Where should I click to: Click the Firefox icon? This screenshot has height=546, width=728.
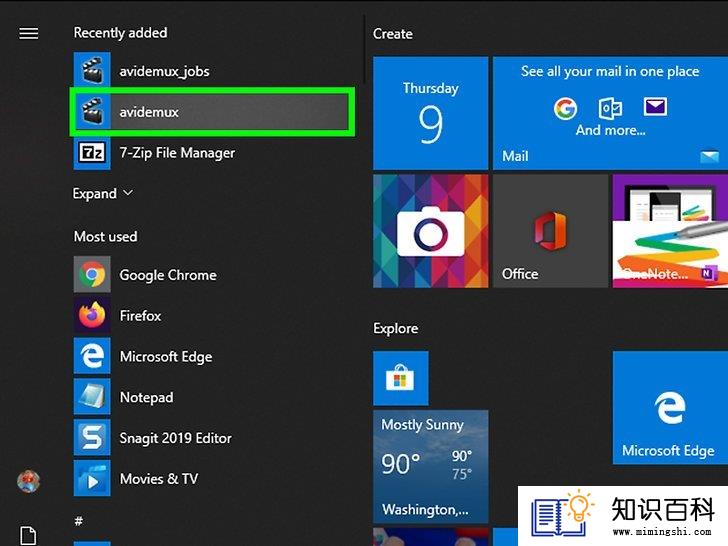pyautogui.click(x=92, y=315)
